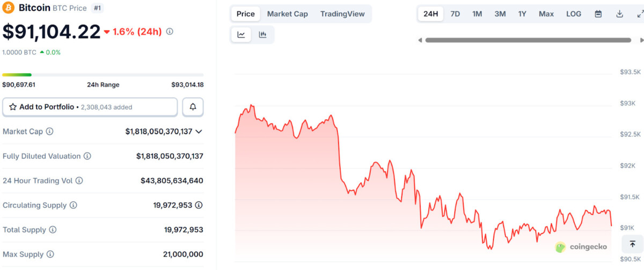Expand the chart to fullscreen

[639, 14]
